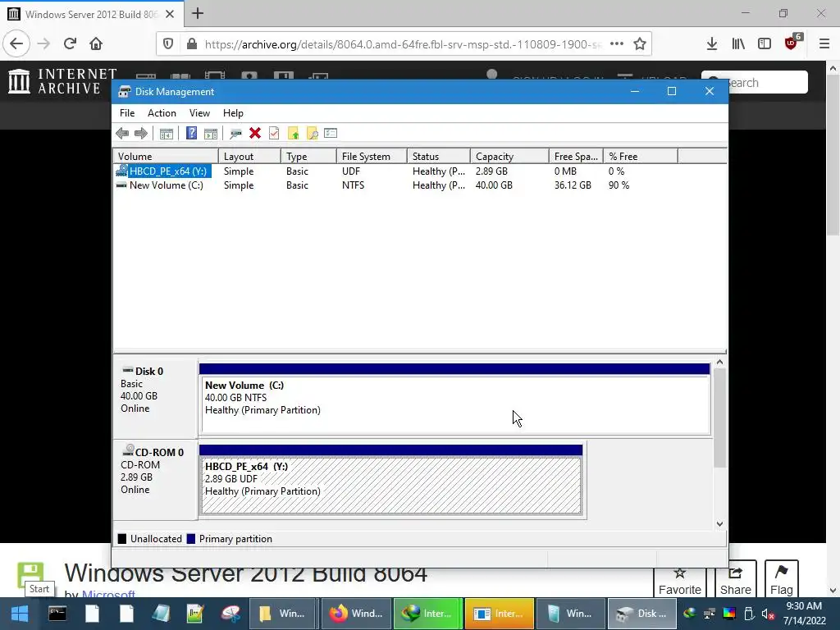Click the shield tracking protection icon

coord(168,44)
